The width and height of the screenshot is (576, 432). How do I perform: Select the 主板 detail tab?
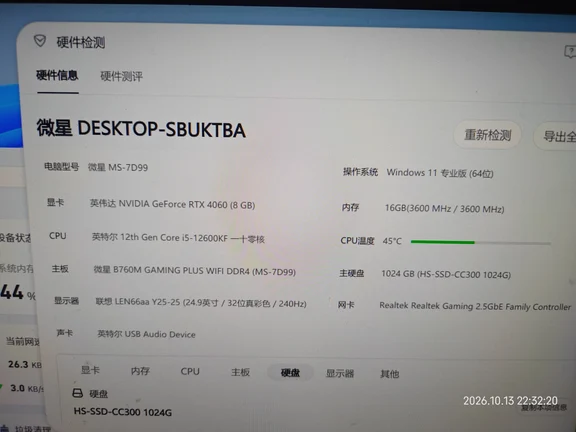240,372
